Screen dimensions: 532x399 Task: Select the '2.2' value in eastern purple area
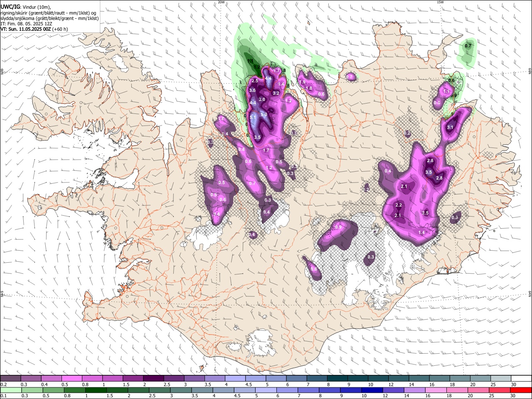pyautogui.click(x=399, y=205)
